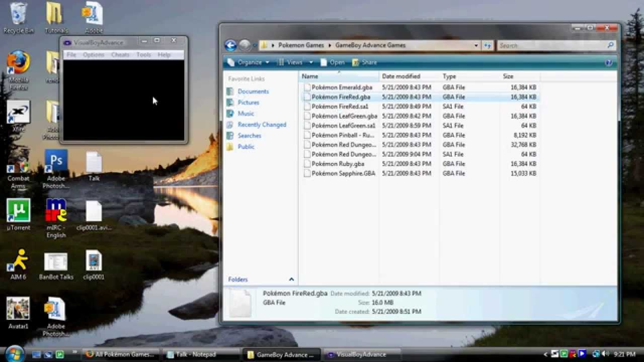Open the clip0001.avi file on desktop
Image resolution: width=644 pixels, height=362 pixels.
(94, 215)
